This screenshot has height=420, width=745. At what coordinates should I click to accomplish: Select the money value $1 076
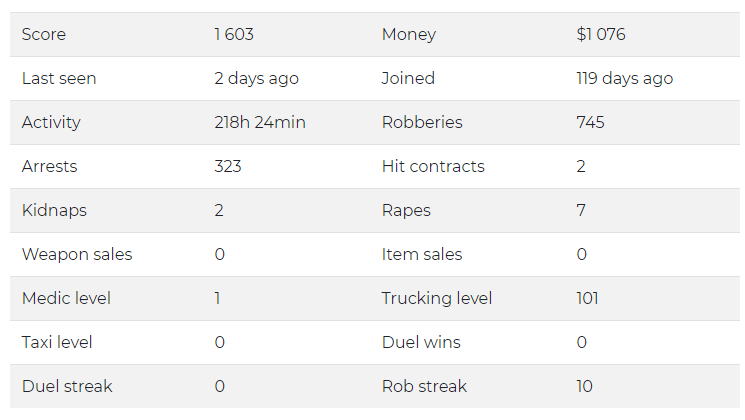tap(601, 34)
